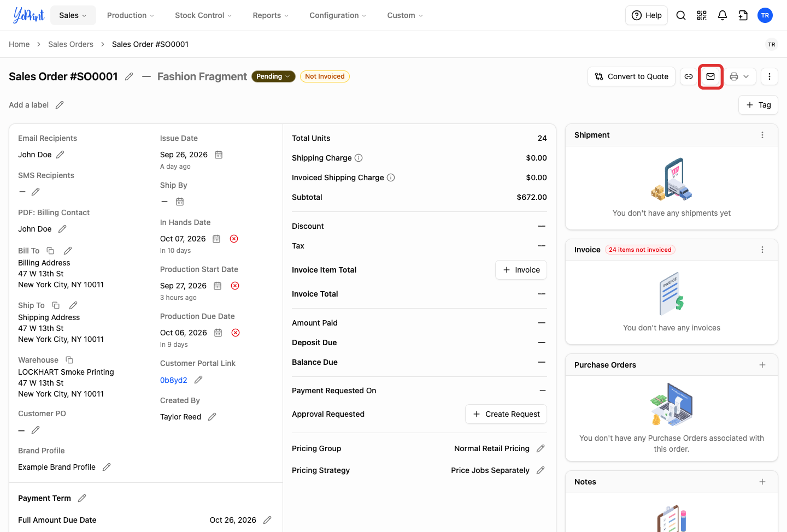Clear the Production Due Date
Viewport: 787px width, 532px height.
coord(236,333)
